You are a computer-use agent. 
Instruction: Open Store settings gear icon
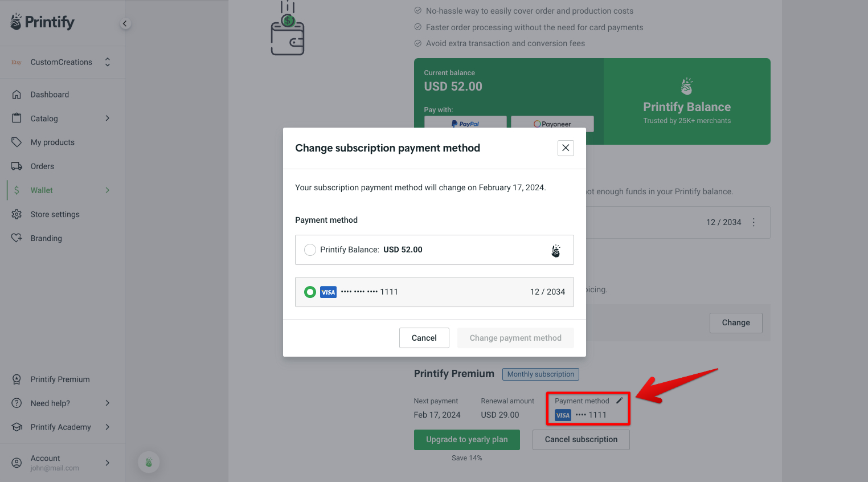[x=18, y=214]
